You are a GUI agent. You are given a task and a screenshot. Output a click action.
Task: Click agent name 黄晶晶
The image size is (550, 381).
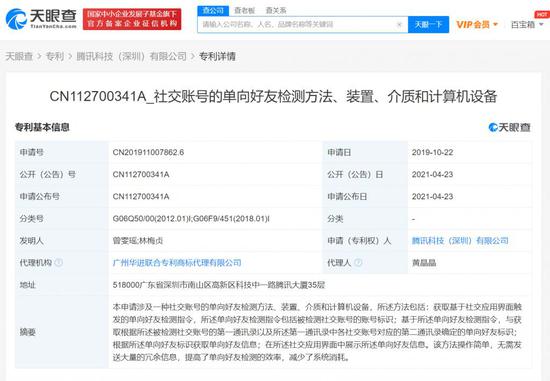424,263
